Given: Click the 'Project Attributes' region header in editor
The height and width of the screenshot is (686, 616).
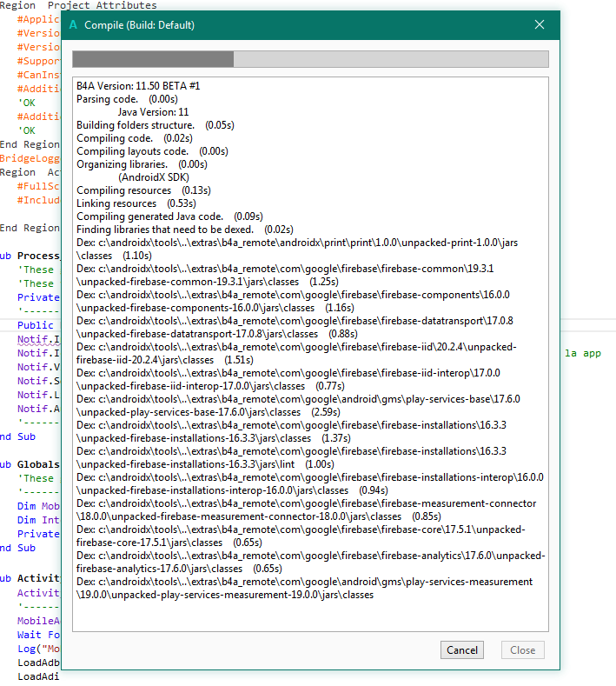Looking at the screenshot, I should tap(102, 5).
